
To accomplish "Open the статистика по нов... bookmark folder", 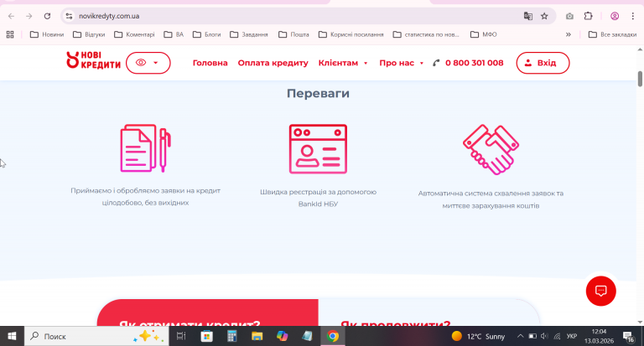I will [x=426, y=34].
